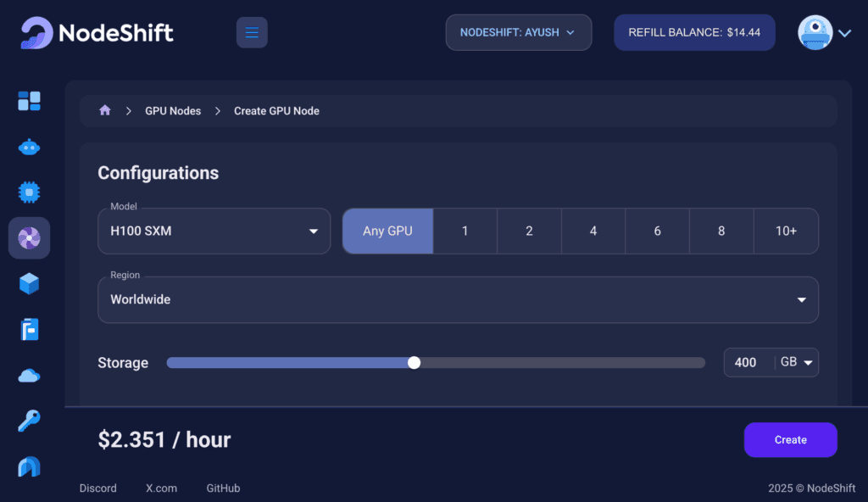
Task: Click the REFILL BALANCE: $14.44 button
Action: [694, 33]
